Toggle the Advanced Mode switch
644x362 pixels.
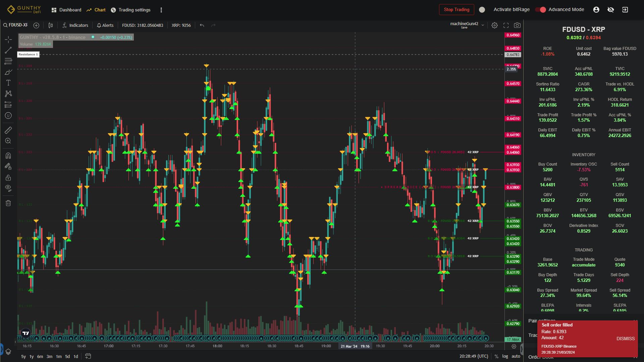point(541,10)
